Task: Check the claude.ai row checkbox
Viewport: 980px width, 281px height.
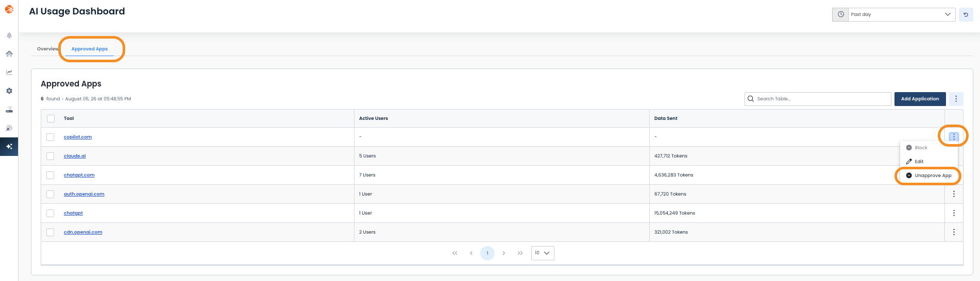Action: [x=50, y=156]
